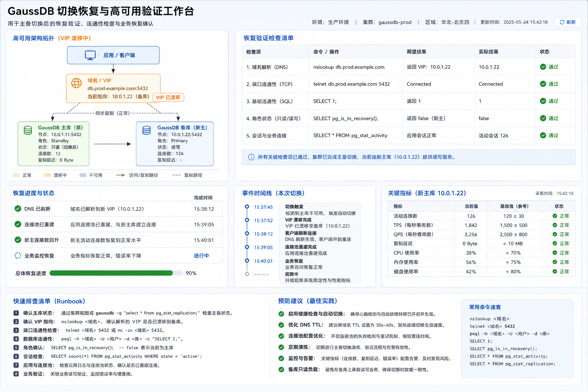Viewport: 588px width, 392px height.
Task: Click the 采集时间: 15:42:10 label
Action: 554,193
